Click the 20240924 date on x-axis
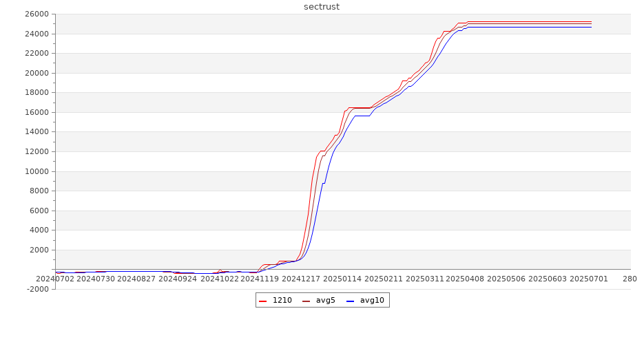Image resolution: width=644 pixels, height=344 pixels. (178, 279)
